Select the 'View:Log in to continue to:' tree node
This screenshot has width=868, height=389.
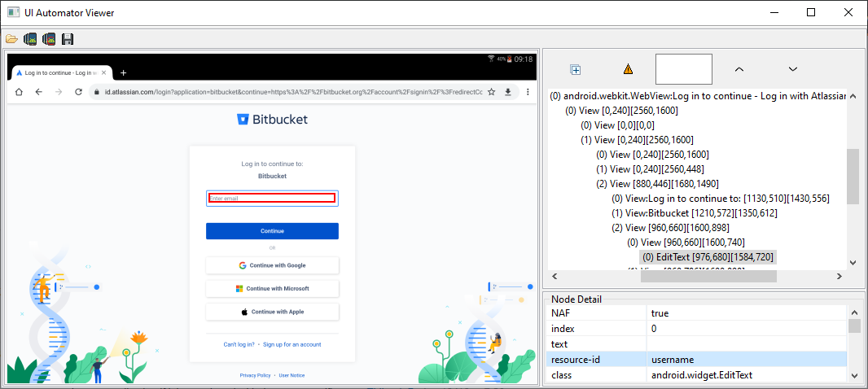tap(720, 199)
